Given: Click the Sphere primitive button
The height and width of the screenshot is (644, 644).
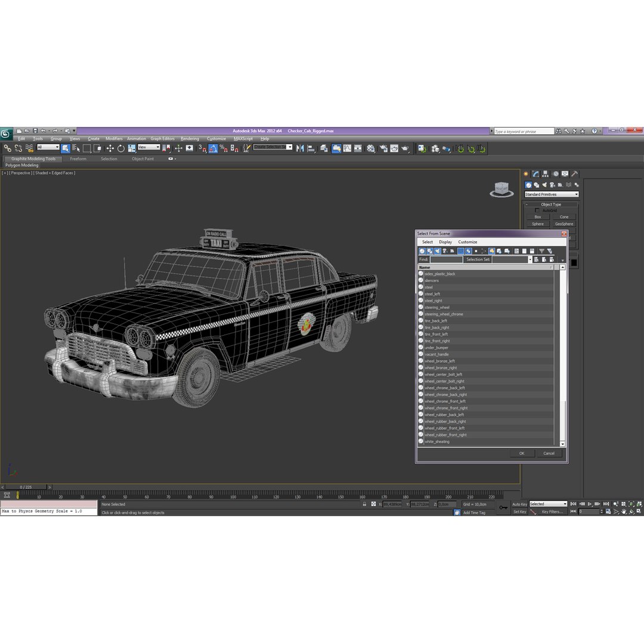Looking at the screenshot, I should click(538, 224).
